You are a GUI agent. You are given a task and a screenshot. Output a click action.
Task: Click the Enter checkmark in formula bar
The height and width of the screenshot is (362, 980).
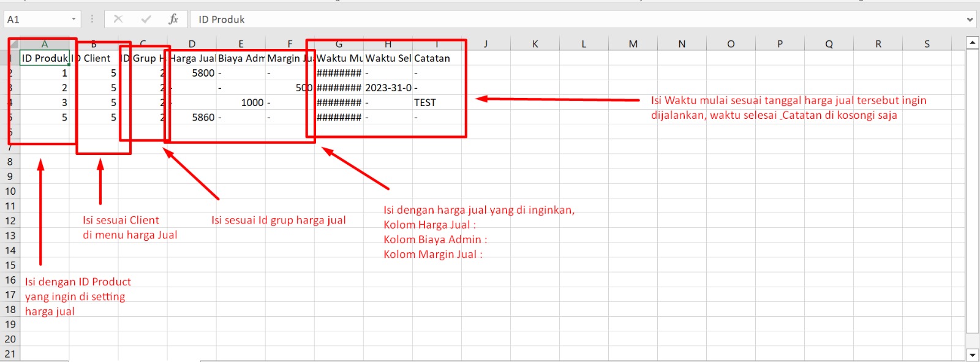coord(146,19)
